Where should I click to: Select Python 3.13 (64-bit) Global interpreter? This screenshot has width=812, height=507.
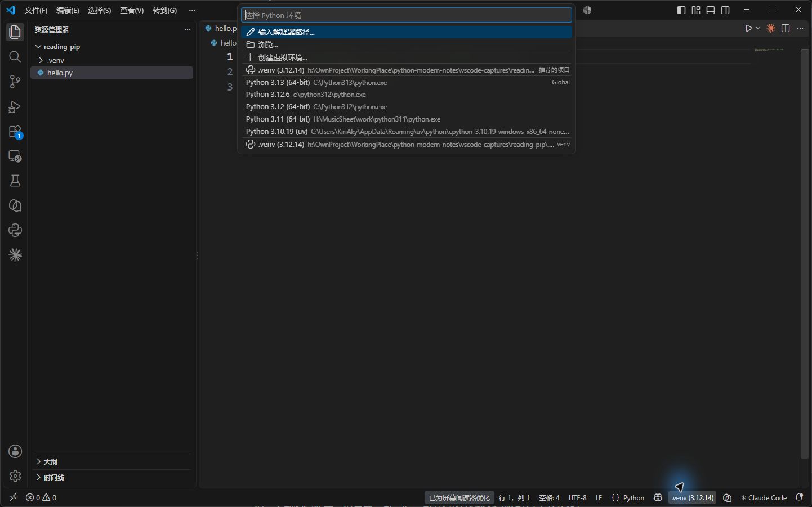point(407,82)
